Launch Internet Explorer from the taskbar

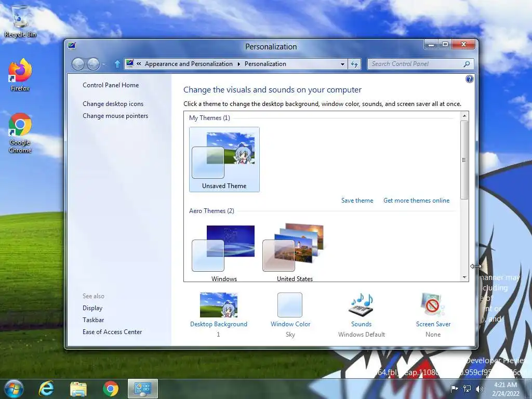pyautogui.click(x=46, y=389)
